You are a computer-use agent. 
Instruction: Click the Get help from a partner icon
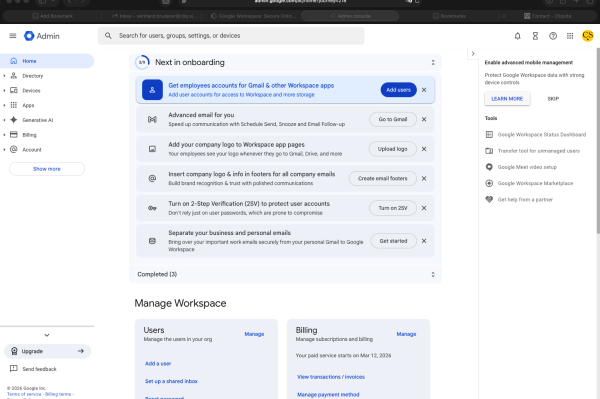click(489, 199)
